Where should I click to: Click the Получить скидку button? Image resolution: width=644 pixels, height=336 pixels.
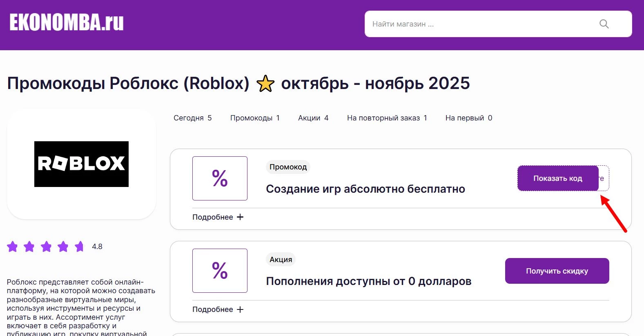click(557, 270)
